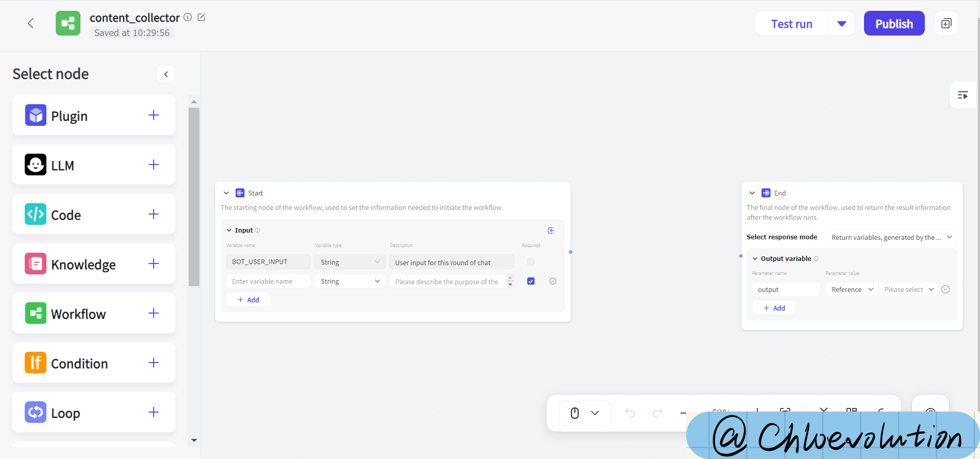The height and width of the screenshot is (459, 980).
Task: Open the 'Please select' value dropdown
Action: [x=908, y=289]
